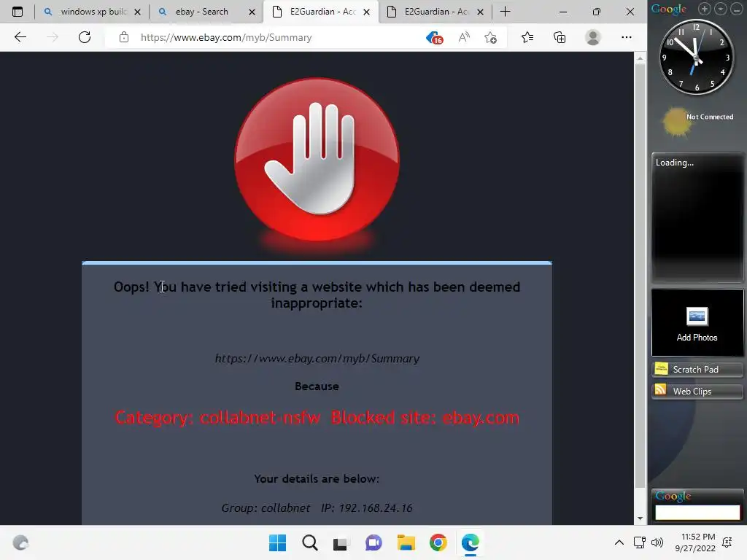Screen dimensions: 747x560
Task: Click the page scrollbar down arrow
Action: 640,518
